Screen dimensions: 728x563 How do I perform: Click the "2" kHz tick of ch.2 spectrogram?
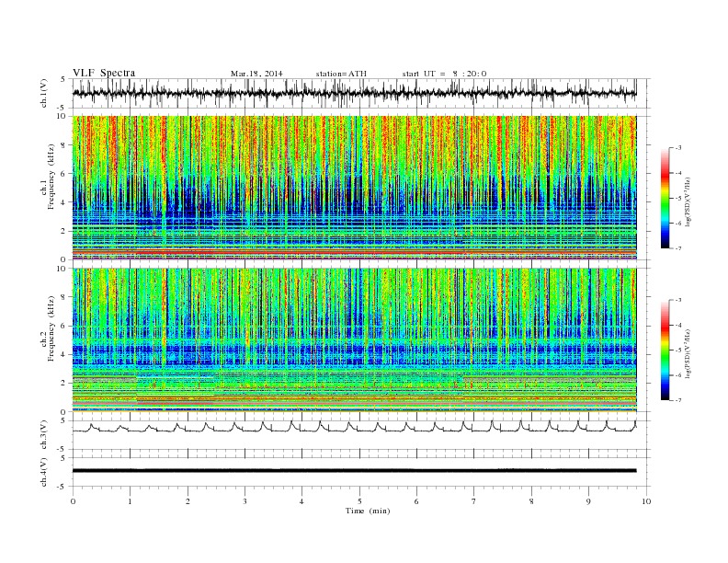click(x=63, y=384)
